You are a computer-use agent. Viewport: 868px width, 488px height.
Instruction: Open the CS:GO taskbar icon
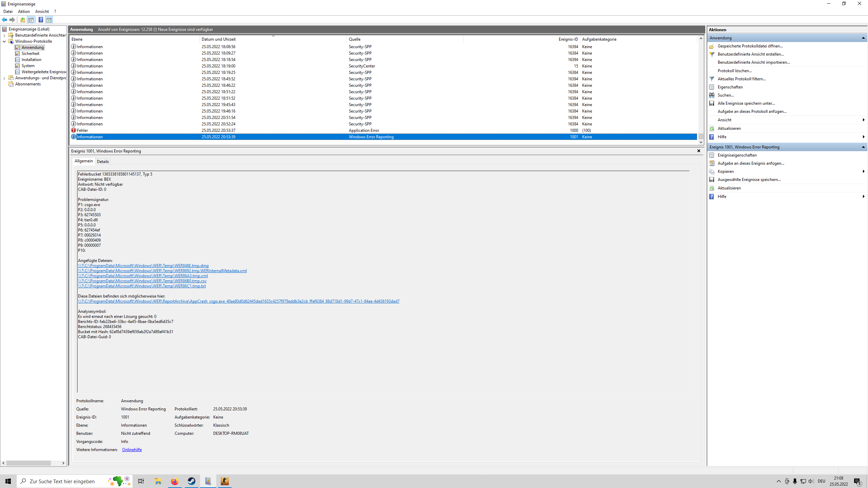[x=225, y=481]
